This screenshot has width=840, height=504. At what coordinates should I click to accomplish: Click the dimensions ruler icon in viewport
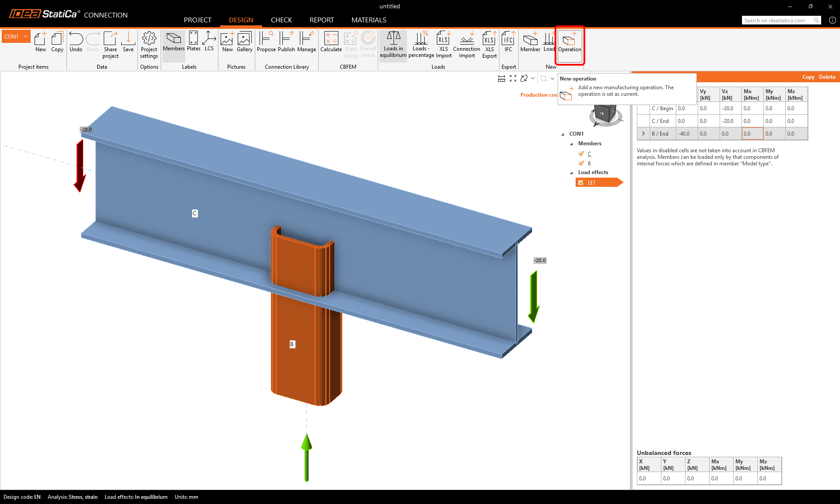pyautogui.click(x=502, y=78)
